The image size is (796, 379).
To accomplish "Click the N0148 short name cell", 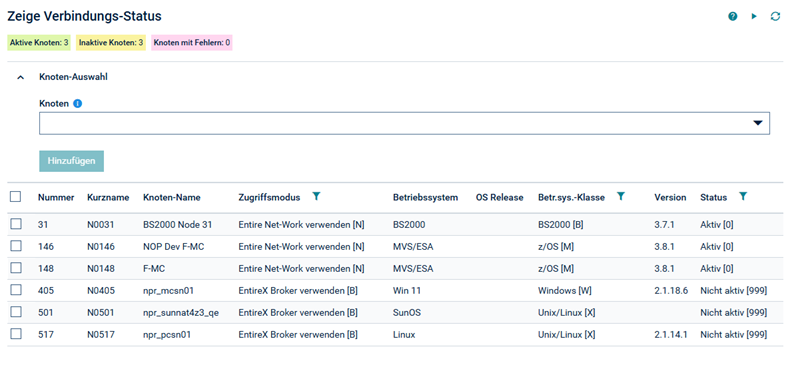I will click(101, 268).
